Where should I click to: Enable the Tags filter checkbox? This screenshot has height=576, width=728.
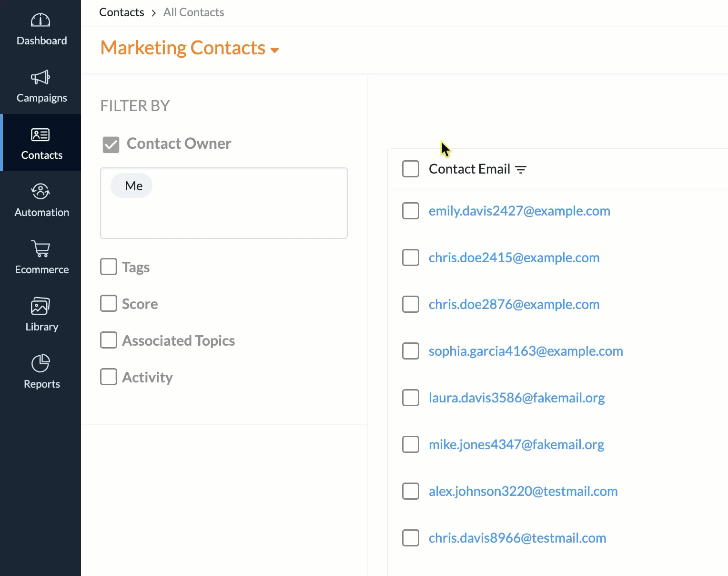pyautogui.click(x=109, y=267)
